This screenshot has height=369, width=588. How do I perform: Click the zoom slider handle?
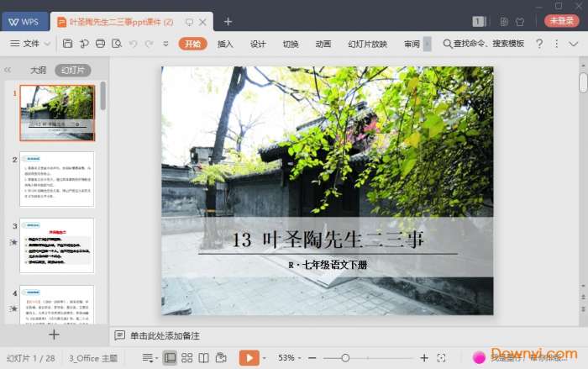coord(345,358)
